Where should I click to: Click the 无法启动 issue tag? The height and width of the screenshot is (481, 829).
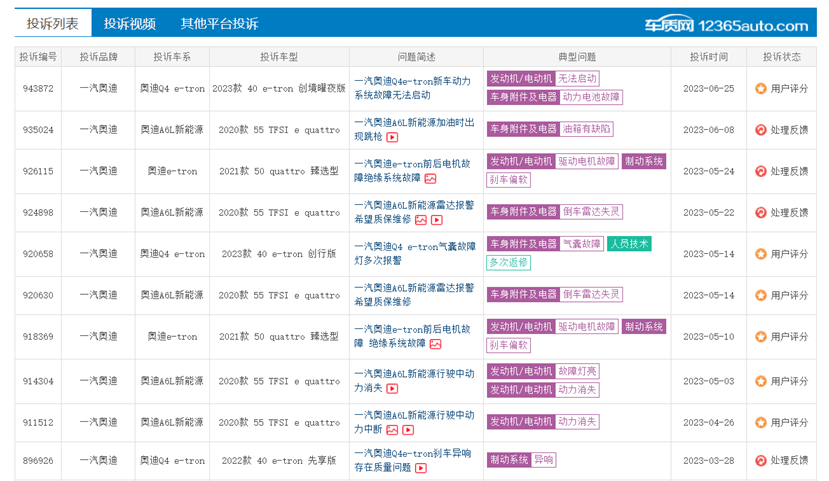click(x=577, y=79)
